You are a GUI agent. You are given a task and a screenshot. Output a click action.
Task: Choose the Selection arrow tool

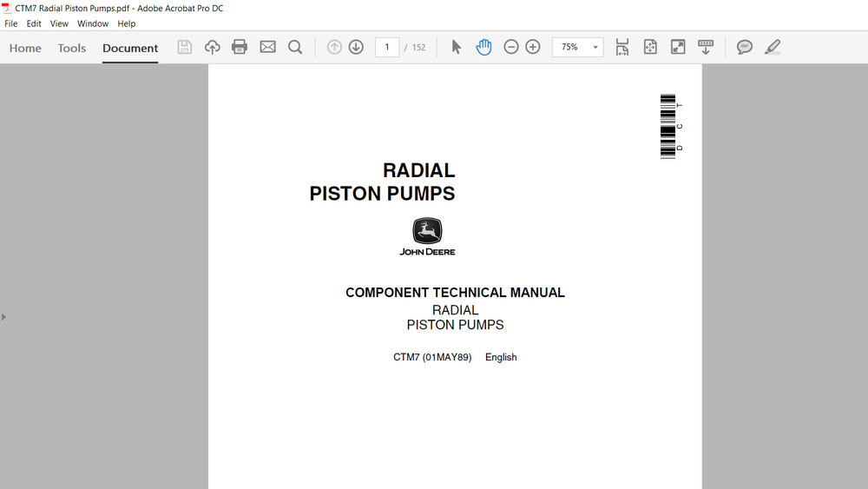457,47
